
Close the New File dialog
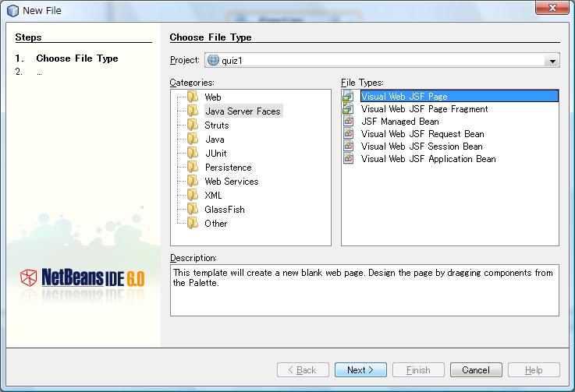pyautogui.click(x=551, y=8)
